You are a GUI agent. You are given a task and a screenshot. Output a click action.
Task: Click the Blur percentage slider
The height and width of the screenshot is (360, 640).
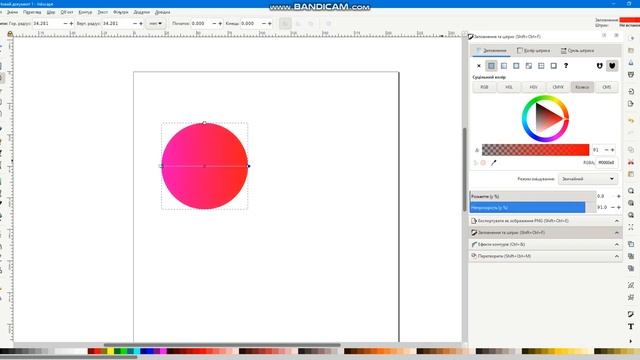[x=533, y=196]
